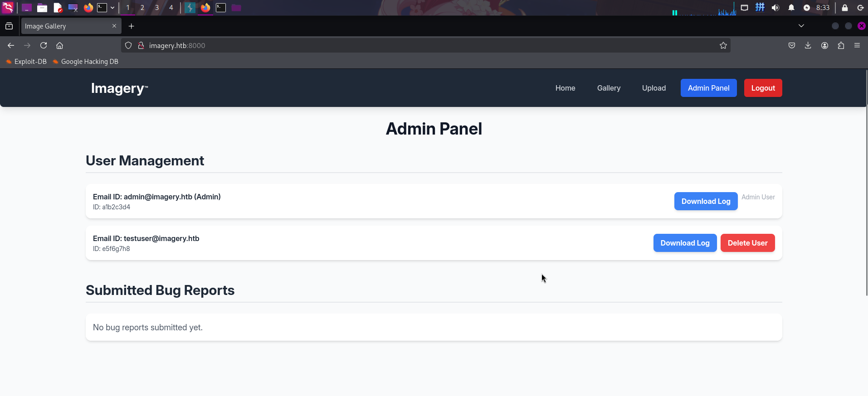Go to the Upload navigation item
This screenshot has width=868, height=396.
coord(654,88)
